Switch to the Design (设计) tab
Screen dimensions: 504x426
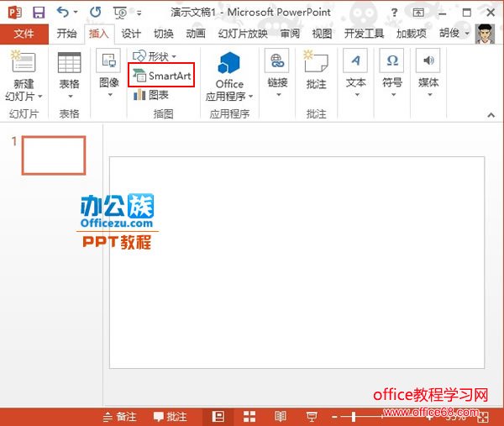pyautogui.click(x=131, y=34)
